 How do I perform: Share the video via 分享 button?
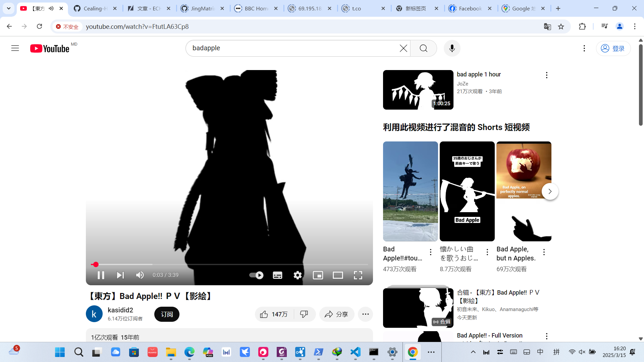click(x=337, y=314)
